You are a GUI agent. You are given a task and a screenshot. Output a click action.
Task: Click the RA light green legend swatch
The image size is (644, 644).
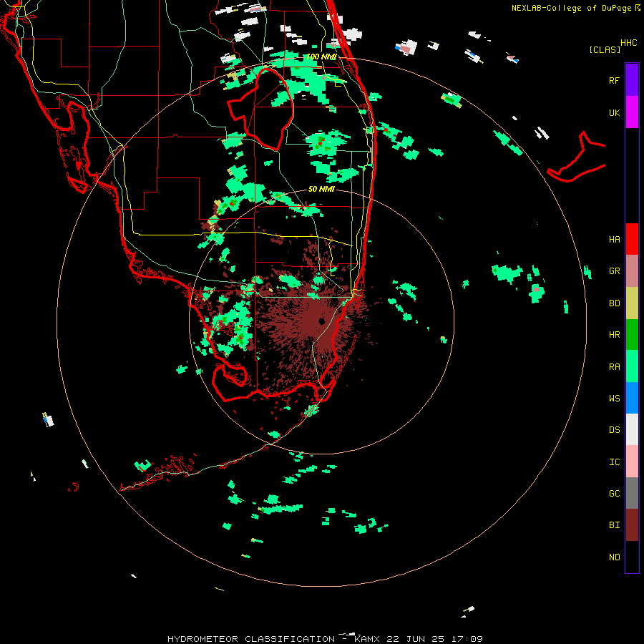pos(632,366)
